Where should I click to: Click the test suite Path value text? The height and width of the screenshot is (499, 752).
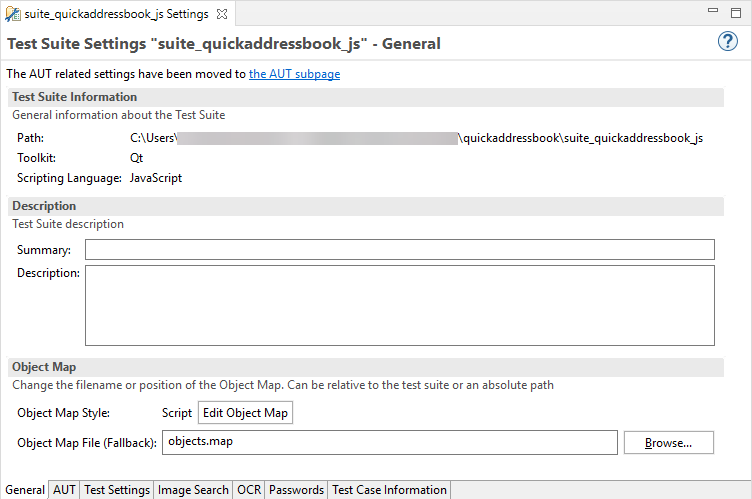click(x=416, y=138)
